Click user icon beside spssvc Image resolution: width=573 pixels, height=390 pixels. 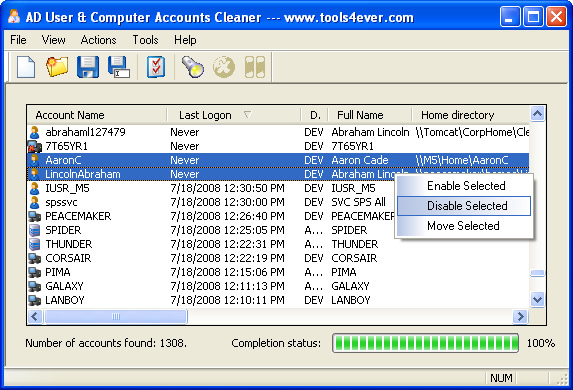pos(34,202)
